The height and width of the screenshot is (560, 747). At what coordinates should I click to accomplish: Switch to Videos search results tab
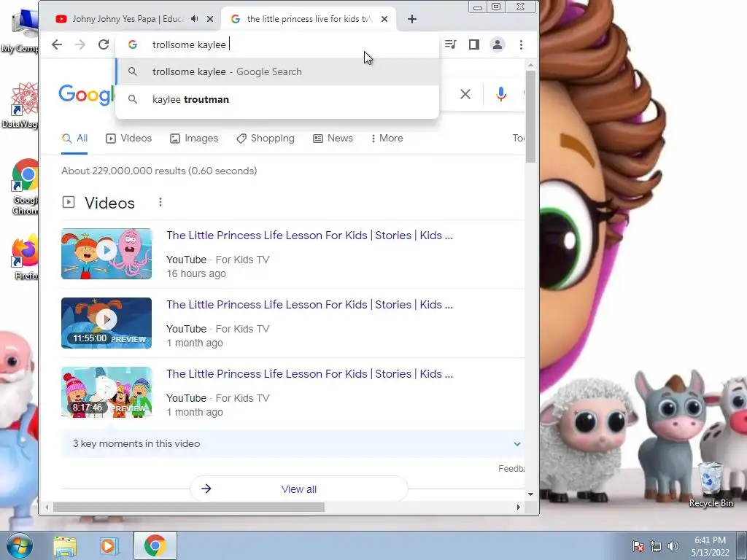(128, 139)
